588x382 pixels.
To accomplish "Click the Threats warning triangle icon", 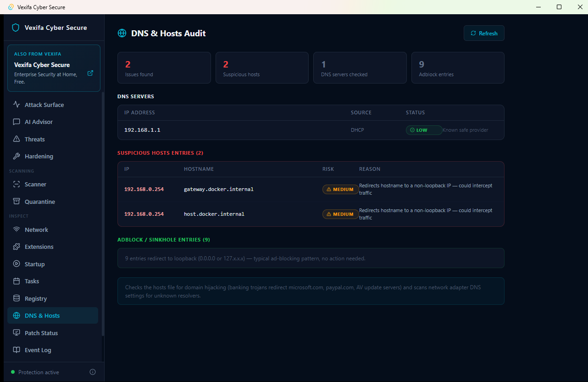I will pos(17,139).
